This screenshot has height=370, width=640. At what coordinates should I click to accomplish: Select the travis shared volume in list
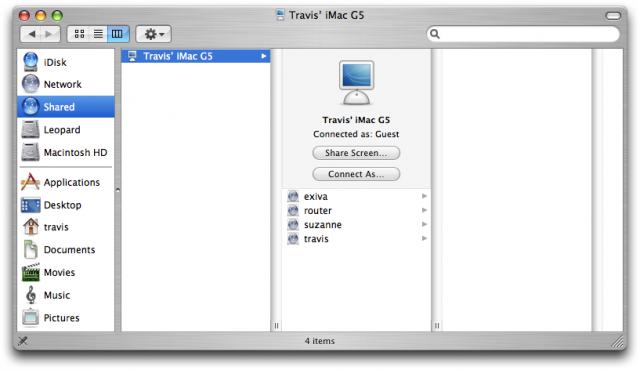[356, 239]
